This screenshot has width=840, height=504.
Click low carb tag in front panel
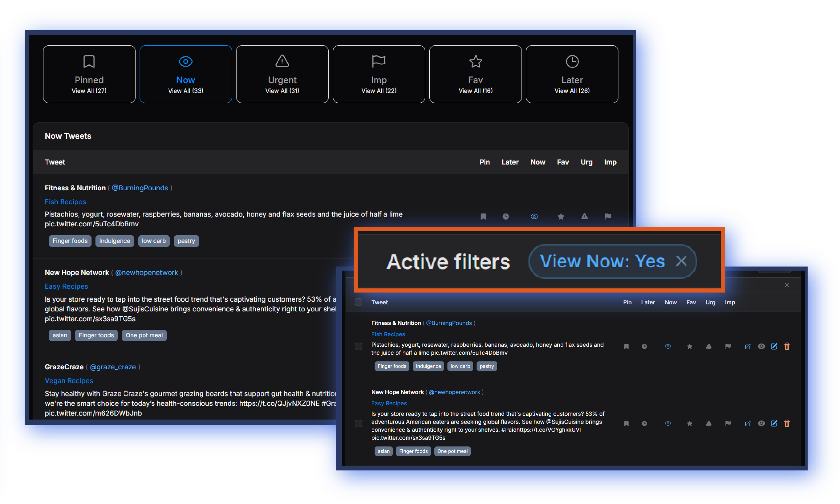(x=460, y=366)
